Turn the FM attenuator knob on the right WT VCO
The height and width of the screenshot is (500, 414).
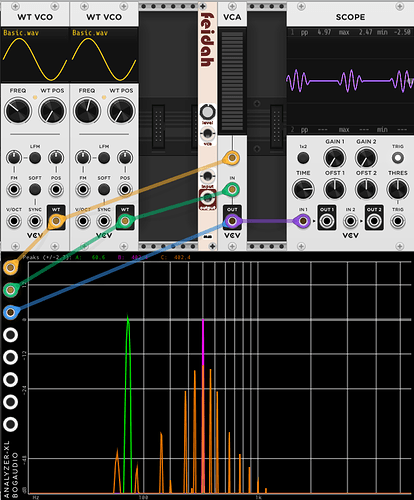[x=83, y=157]
